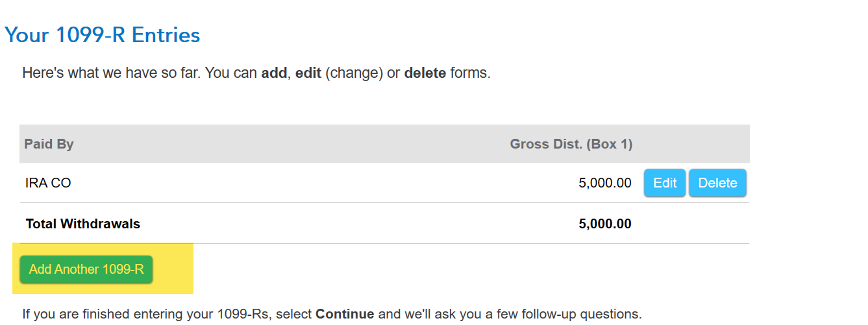Click the Your 1099-R Entries heading
868x325 pixels.
[103, 35]
